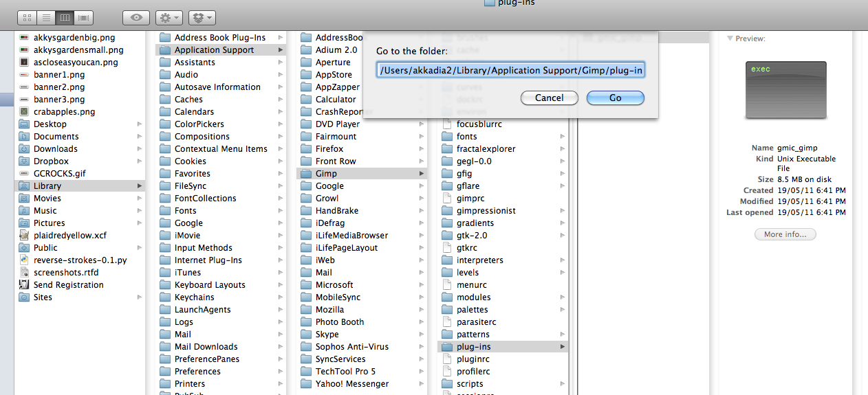
Task: Click the exec file preview thumbnail
Action: tap(786, 90)
